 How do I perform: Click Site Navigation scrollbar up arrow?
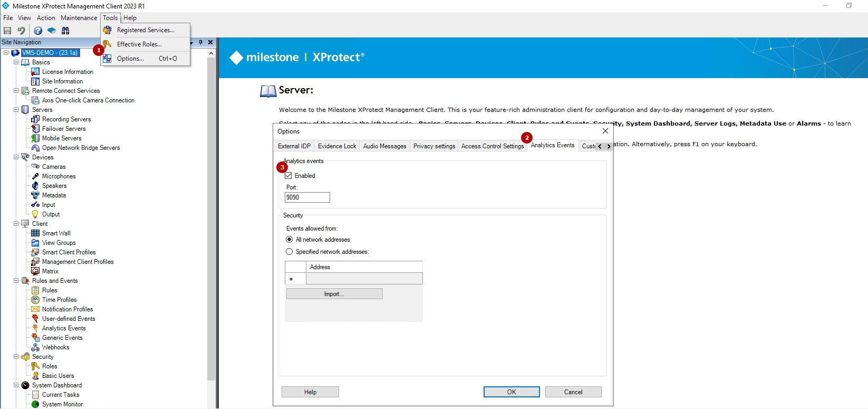coord(211,53)
